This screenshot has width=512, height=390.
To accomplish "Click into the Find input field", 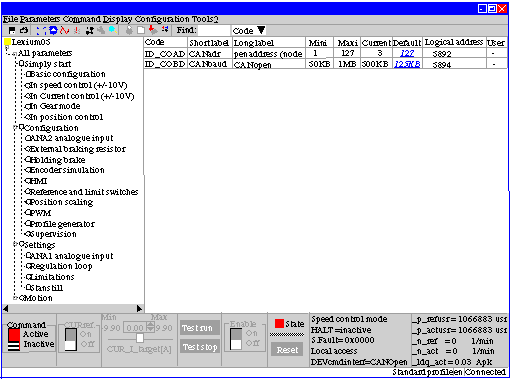I will tap(214, 30).
